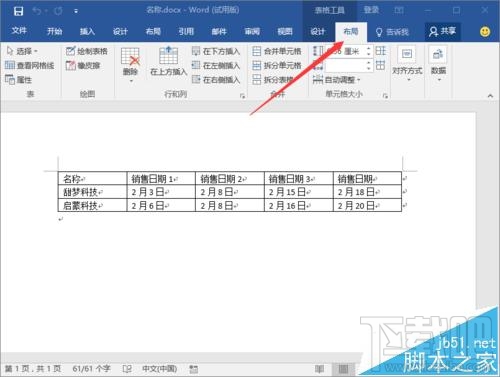This screenshot has height=377, width=500.
Task: Click the 名称 header cell
Action: pyautogui.click(x=92, y=179)
